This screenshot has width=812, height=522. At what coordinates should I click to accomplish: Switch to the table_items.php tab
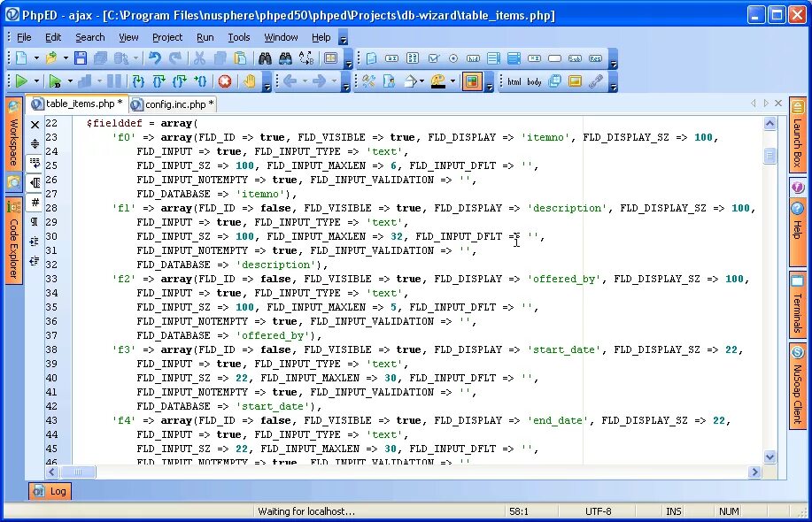[77, 104]
